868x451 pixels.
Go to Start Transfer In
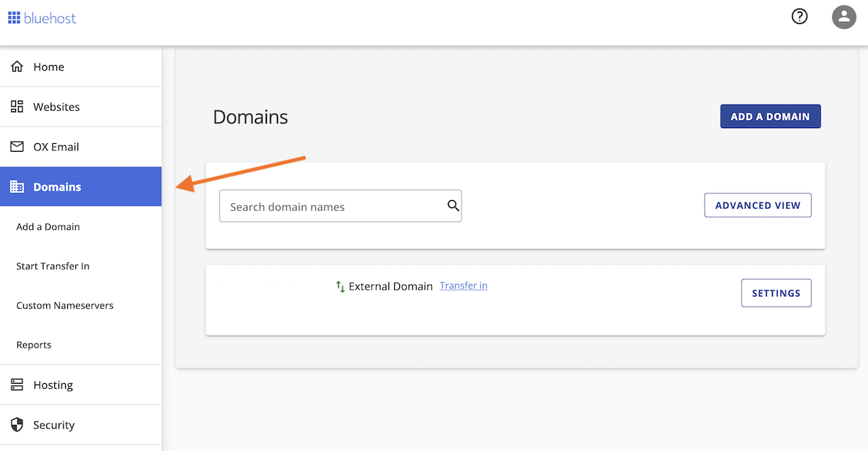point(53,266)
